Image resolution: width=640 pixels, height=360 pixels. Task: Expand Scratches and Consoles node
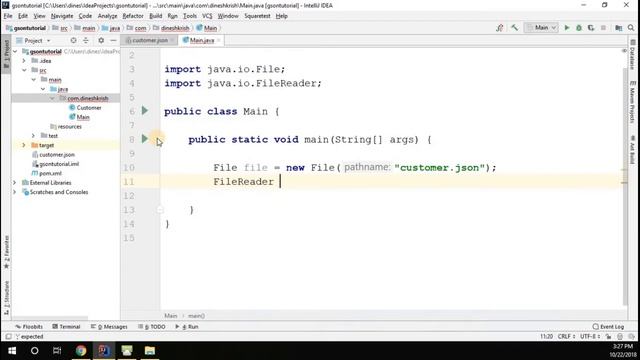15,192
